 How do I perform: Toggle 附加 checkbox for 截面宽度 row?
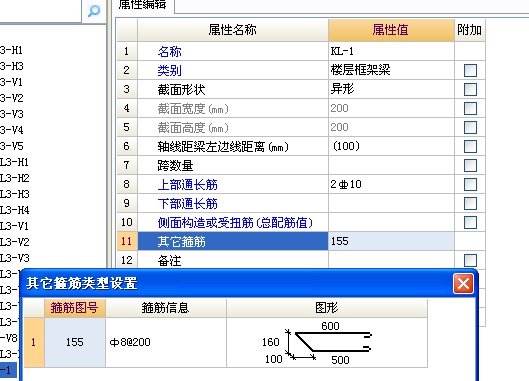pos(470,108)
